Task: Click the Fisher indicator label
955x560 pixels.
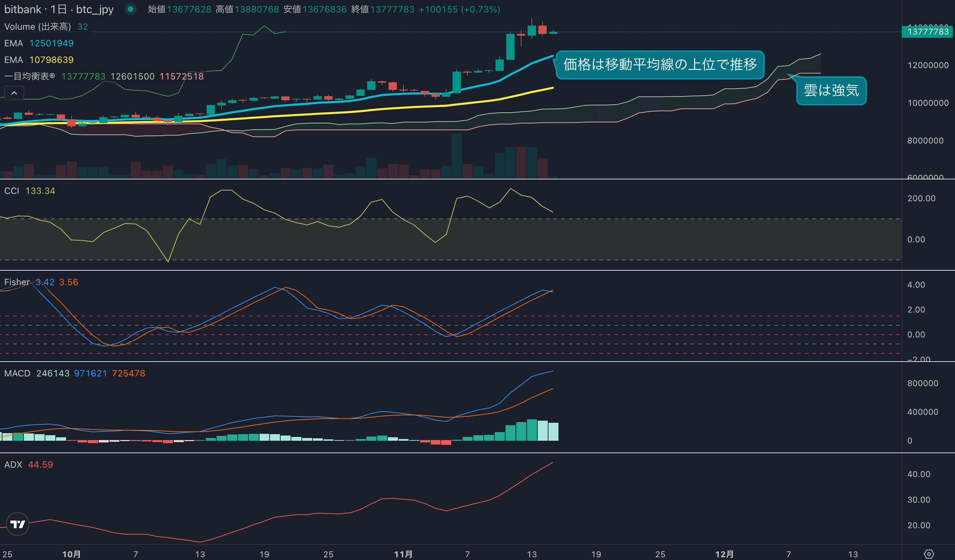Action: 17,282
